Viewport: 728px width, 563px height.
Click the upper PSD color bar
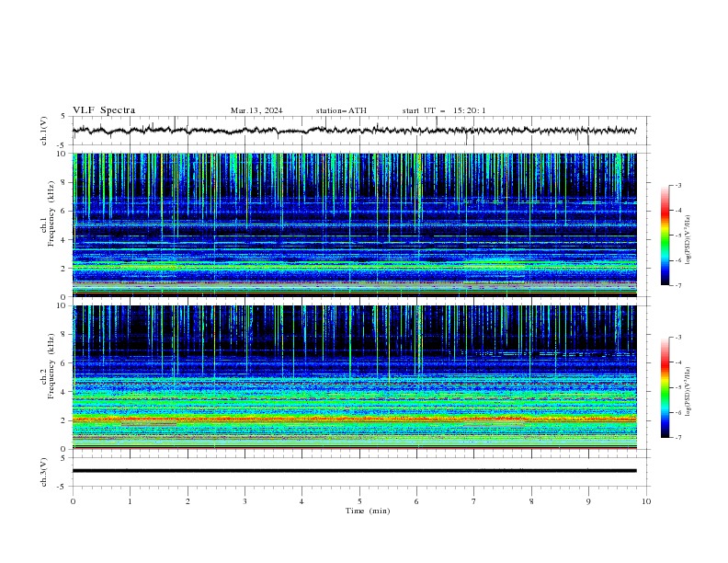tap(665, 236)
